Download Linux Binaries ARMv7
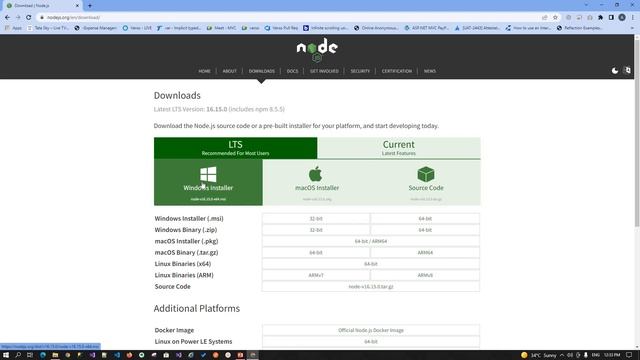 coord(316,275)
